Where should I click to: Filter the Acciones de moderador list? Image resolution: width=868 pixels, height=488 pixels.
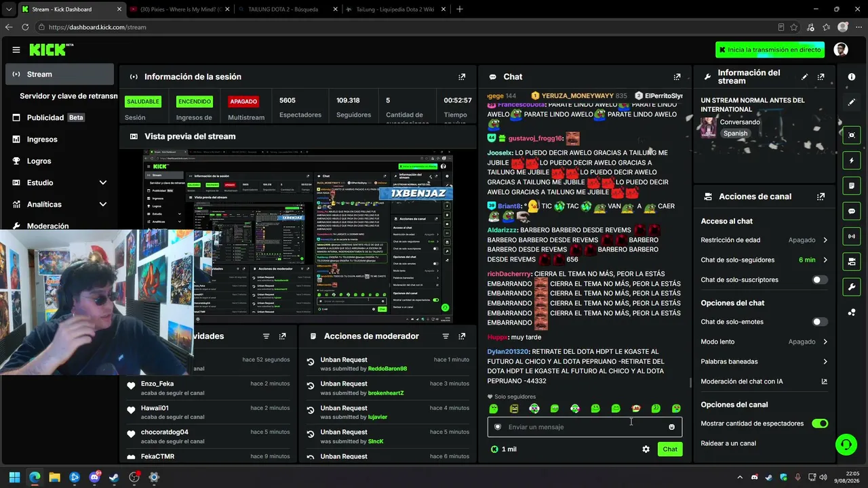coord(446,336)
